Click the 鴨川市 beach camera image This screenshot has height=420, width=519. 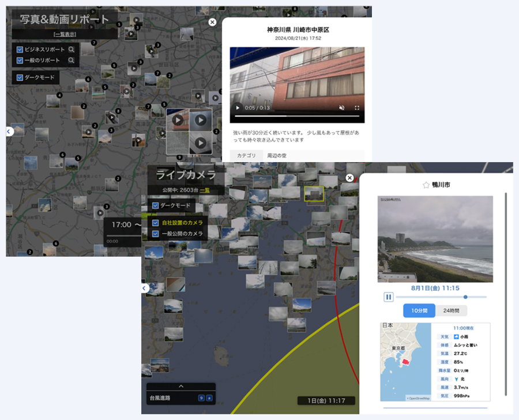[435, 239]
